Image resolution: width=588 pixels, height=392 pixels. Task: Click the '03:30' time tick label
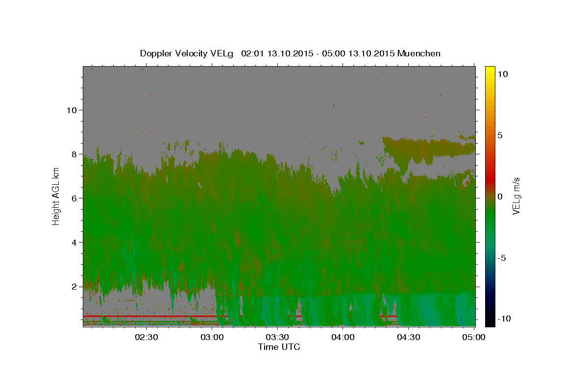pos(278,337)
